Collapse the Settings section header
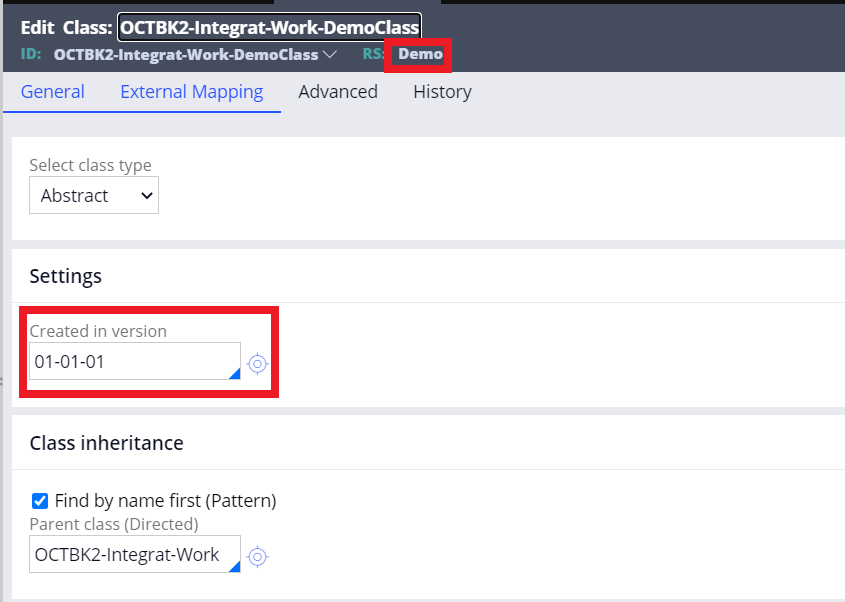 coord(65,276)
